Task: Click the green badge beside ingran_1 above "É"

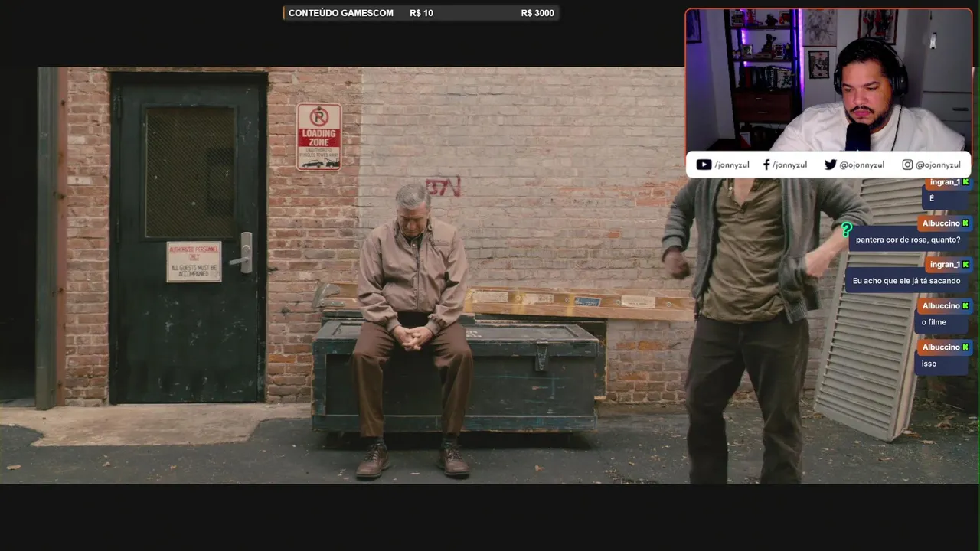Action: point(965,182)
